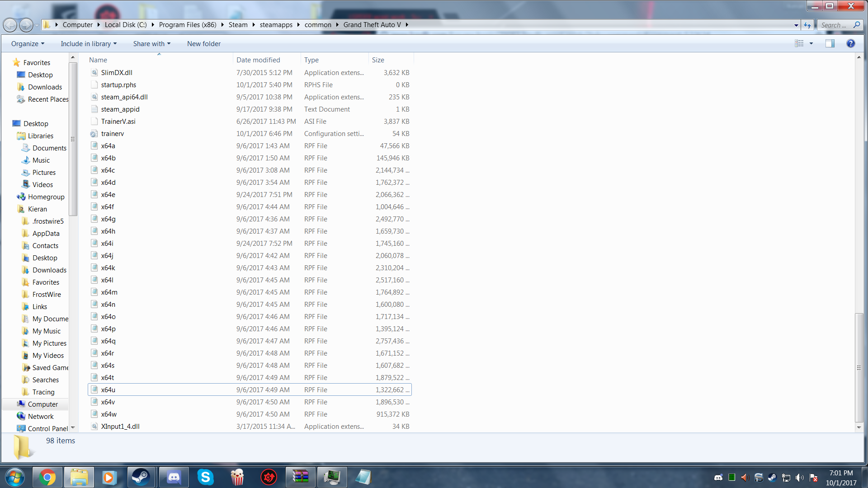
Task: Open the Share with dropdown
Action: coord(151,44)
